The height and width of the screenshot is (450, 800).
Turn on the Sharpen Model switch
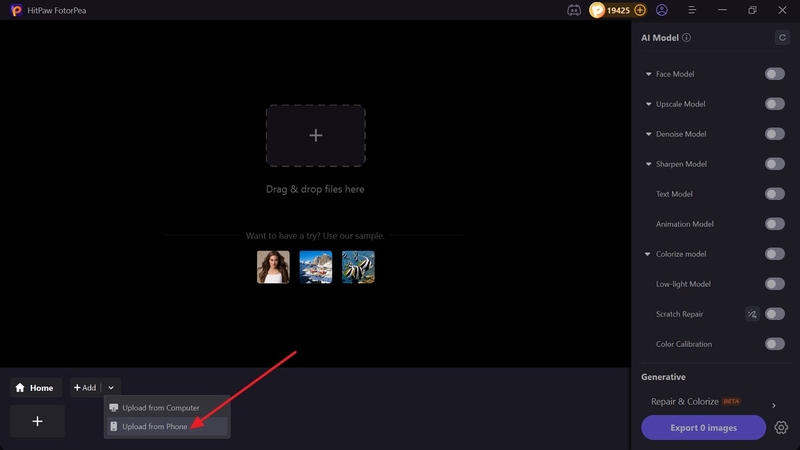click(x=774, y=164)
